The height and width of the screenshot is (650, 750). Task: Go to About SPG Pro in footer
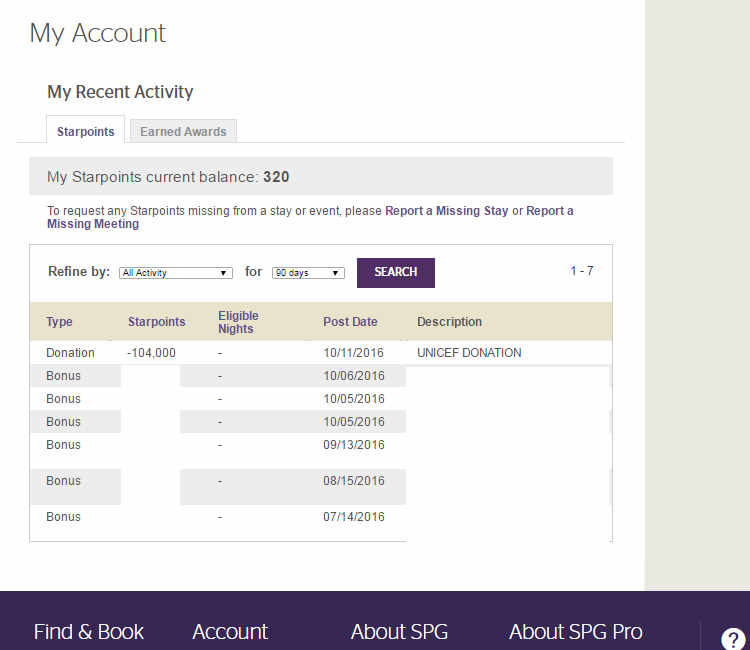(x=575, y=632)
